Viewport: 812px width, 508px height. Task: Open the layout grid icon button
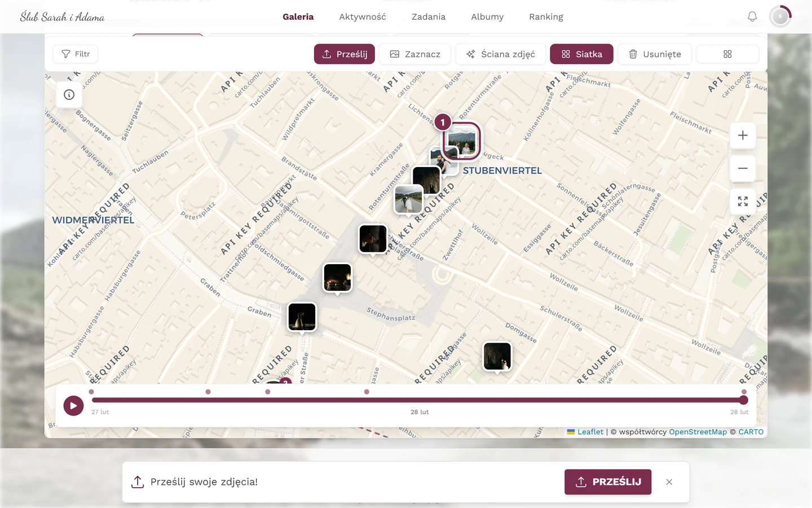727,54
